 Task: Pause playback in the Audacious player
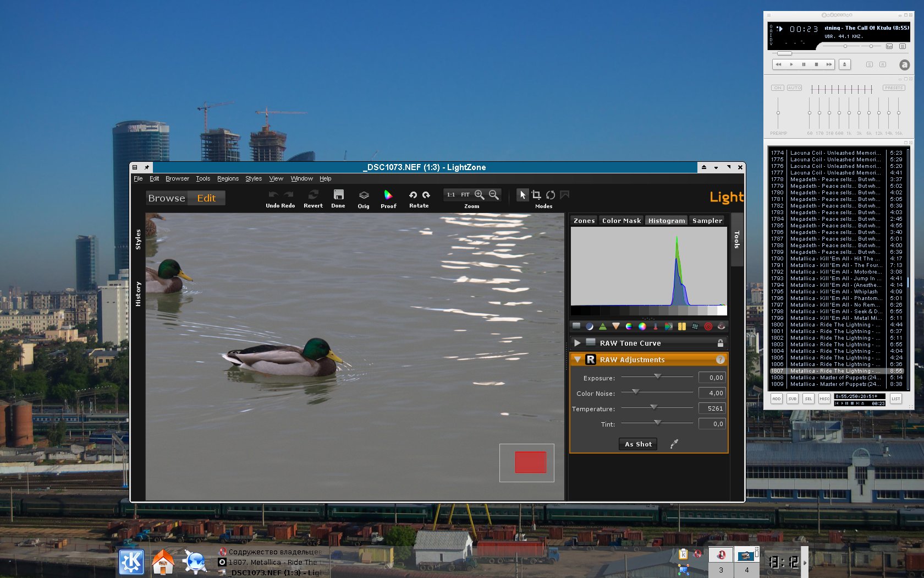804,64
